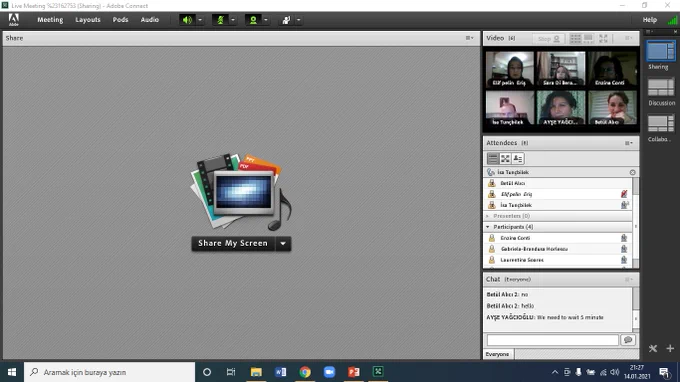The height and width of the screenshot is (382, 680).
Task: Select Betül Alıcı's video thumbnail
Action: coord(612,108)
